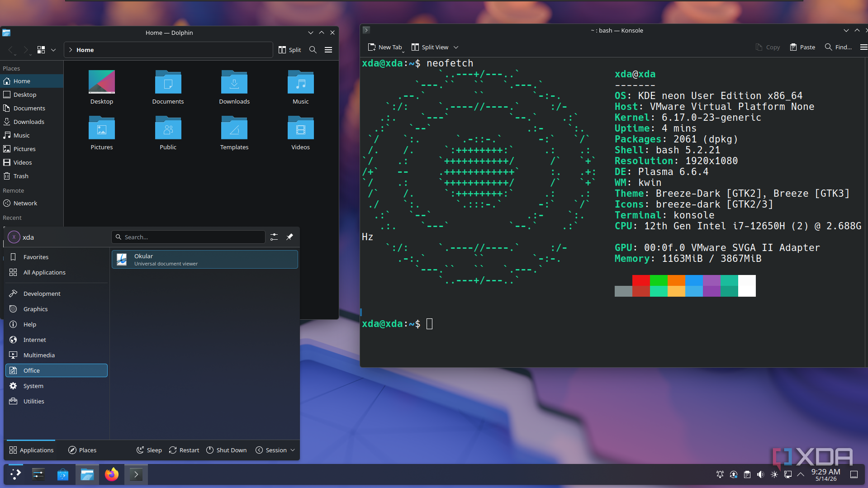Switch to Dolphin via its taskbar icon
The height and width of the screenshot is (488, 868).
87,474
